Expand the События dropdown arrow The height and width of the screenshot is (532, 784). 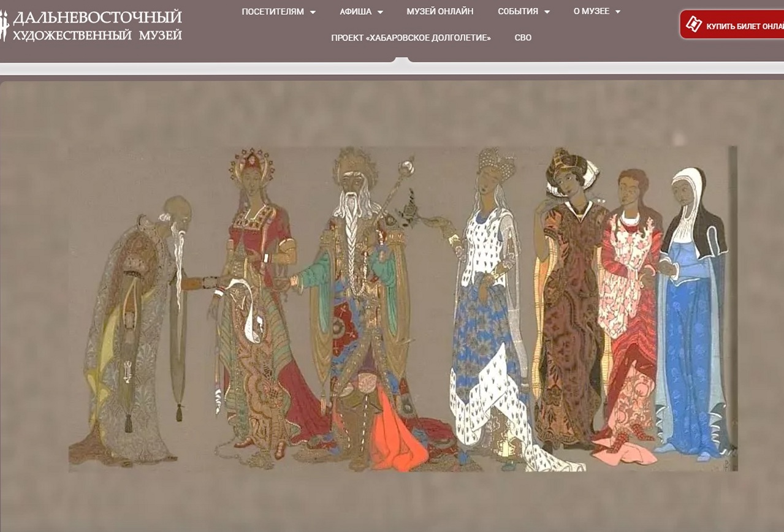pyautogui.click(x=547, y=12)
